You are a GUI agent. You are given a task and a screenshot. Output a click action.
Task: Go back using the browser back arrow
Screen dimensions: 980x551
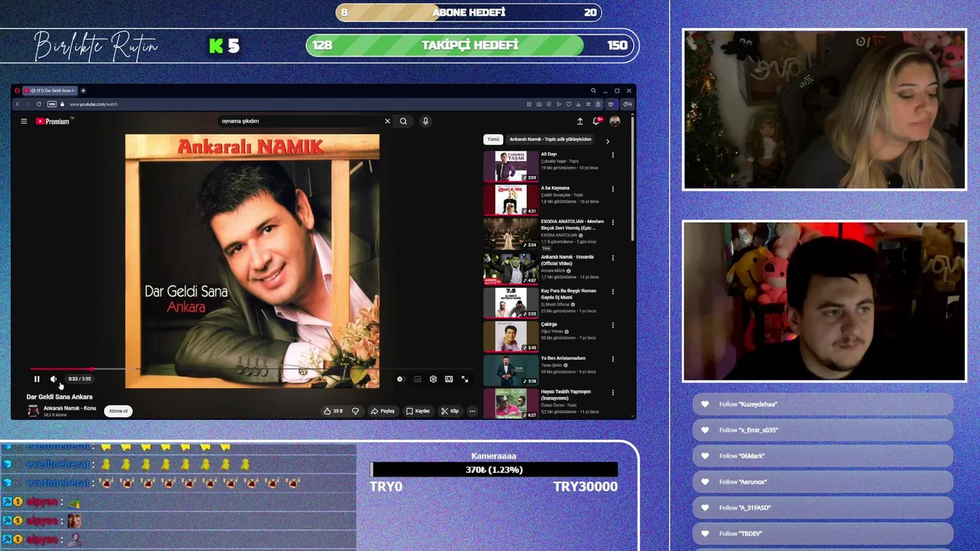(17, 104)
